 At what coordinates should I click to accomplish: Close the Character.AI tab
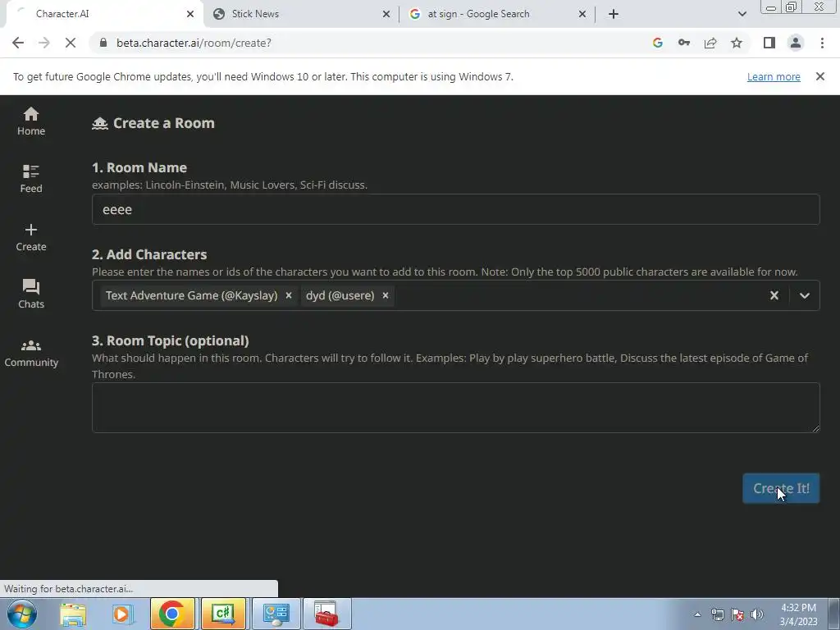pyautogui.click(x=190, y=14)
